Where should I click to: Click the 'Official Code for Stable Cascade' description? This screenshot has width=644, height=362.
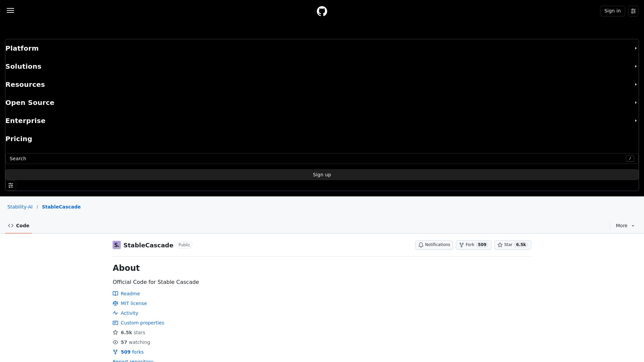(x=156, y=282)
